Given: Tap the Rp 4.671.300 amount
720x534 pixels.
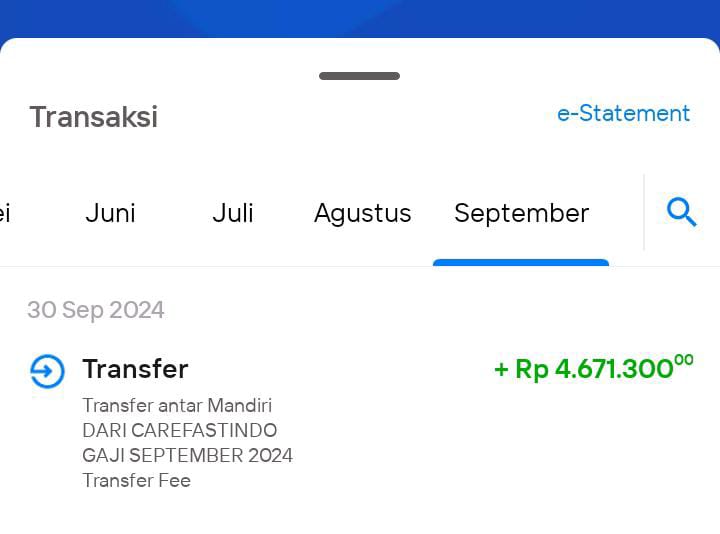Looking at the screenshot, I should point(594,368).
